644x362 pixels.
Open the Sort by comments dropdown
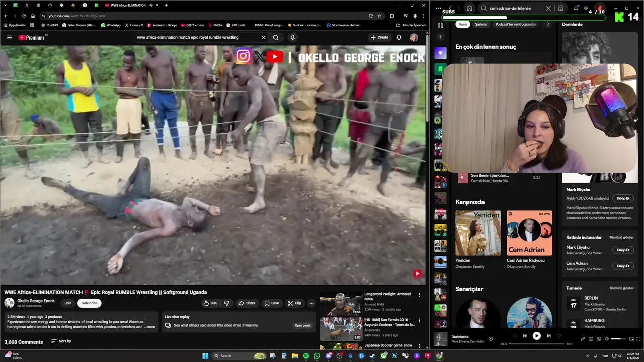coord(61,341)
